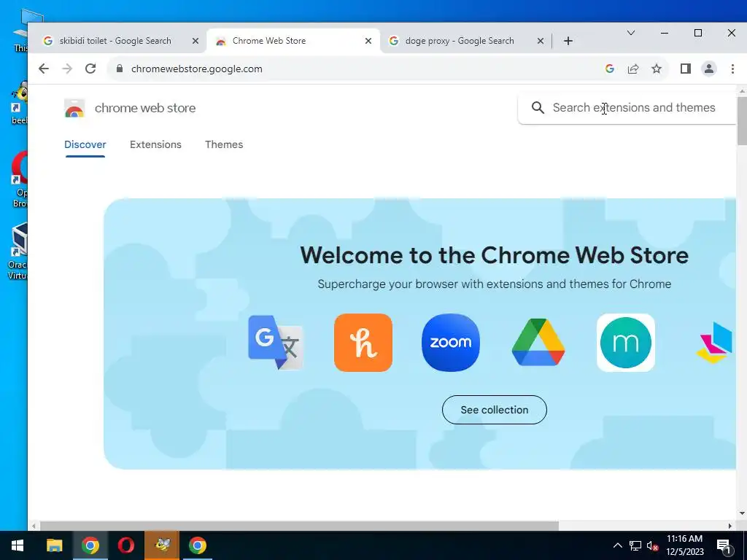Click the Google icon in address bar
This screenshot has width=747, height=560.
[609, 69]
